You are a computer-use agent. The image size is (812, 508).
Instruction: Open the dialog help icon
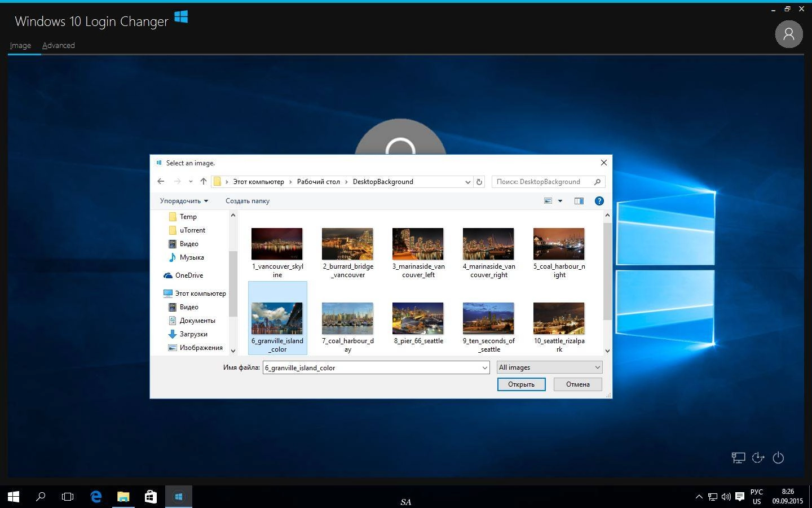coord(599,201)
